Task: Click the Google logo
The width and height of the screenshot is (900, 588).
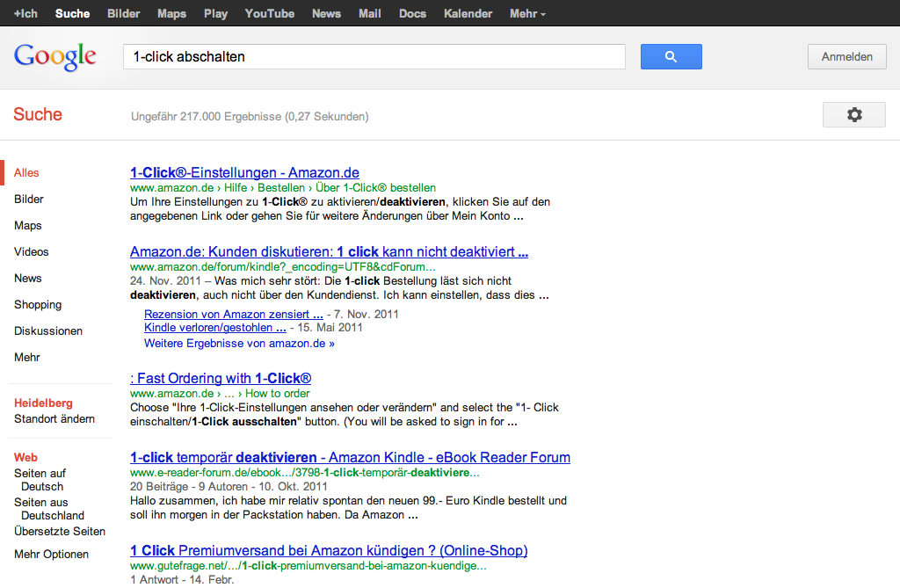Action: [55, 57]
